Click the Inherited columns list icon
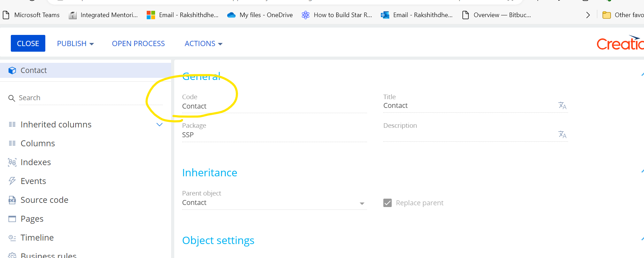 coord(12,125)
